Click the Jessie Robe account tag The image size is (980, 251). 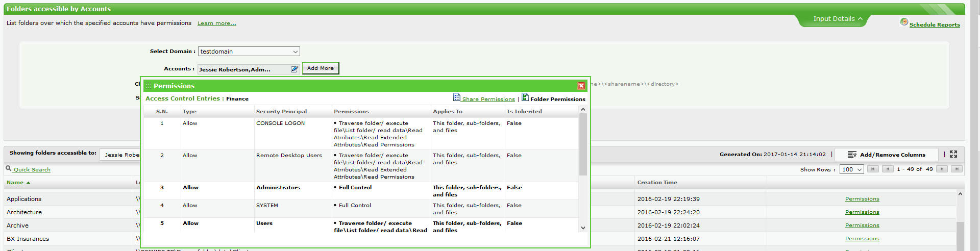(121, 155)
